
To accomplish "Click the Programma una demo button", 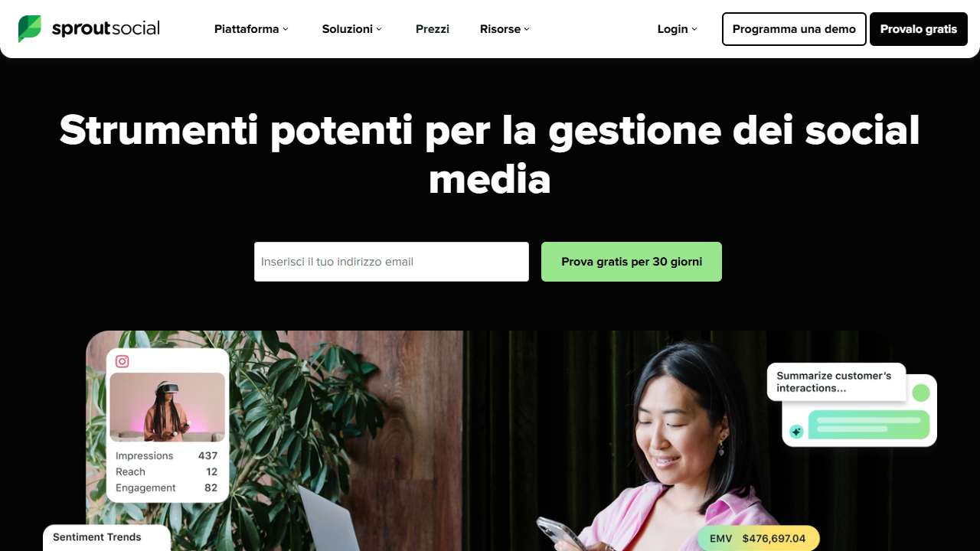I will click(794, 29).
